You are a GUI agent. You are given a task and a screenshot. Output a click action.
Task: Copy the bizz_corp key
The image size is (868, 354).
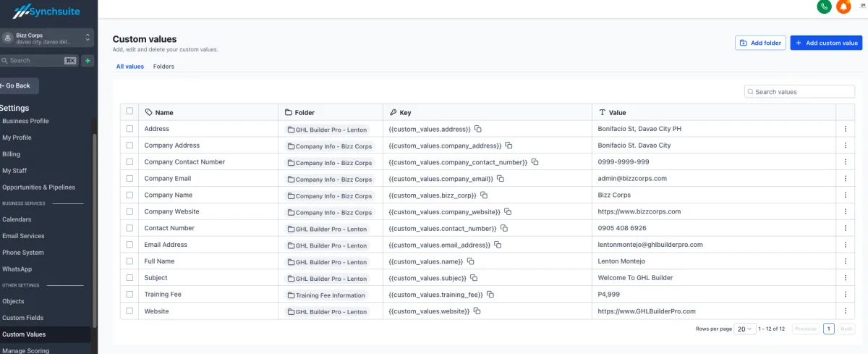click(x=484, y=195)
